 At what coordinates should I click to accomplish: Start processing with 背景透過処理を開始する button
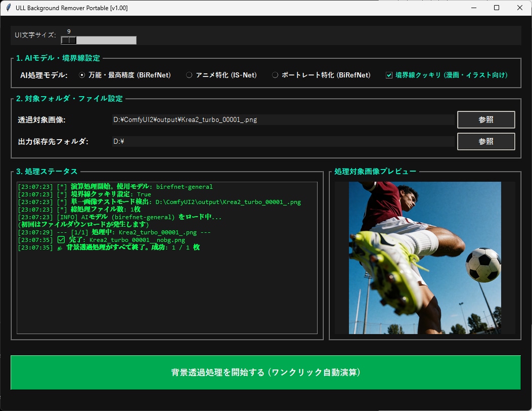(x=265, y=372)
